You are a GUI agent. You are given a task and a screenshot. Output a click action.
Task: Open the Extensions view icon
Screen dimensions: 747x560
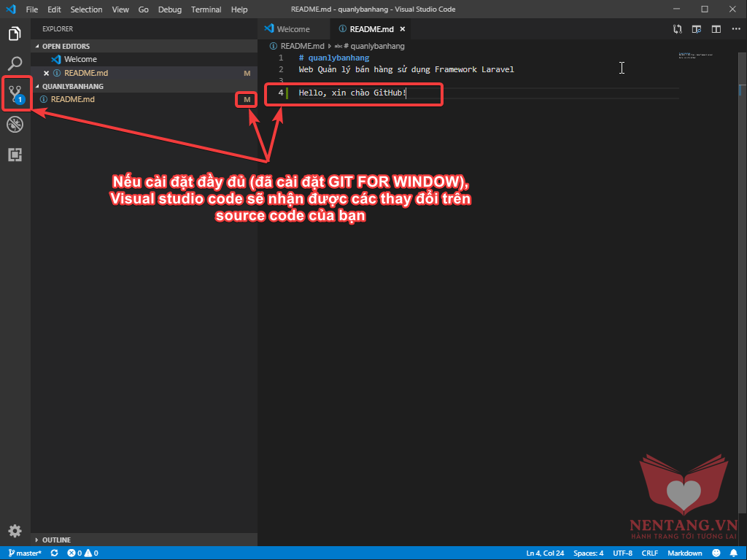(x=15, y=155)
